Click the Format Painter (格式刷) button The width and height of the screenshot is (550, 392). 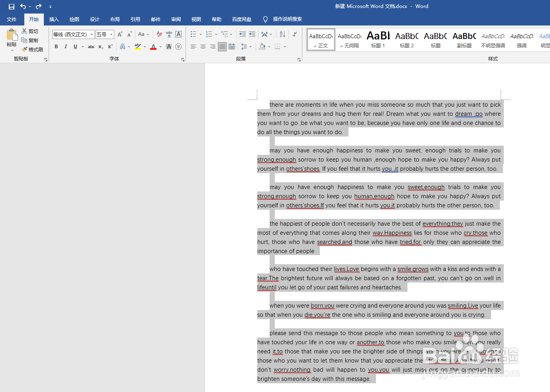[x=32, y=49]
